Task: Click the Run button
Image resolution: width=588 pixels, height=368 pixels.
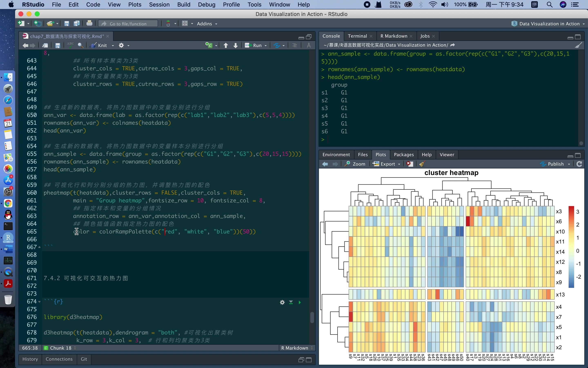Action: 253,45
